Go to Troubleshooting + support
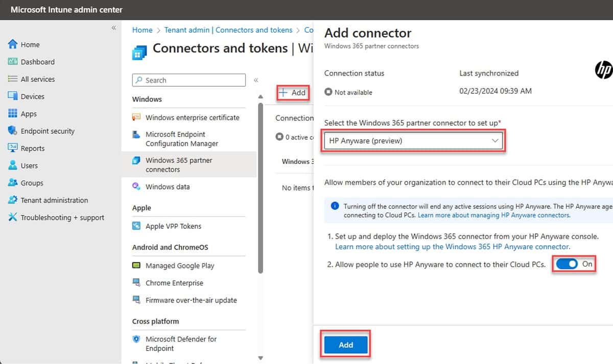This screenshot has height=364, width=613. 13,217
